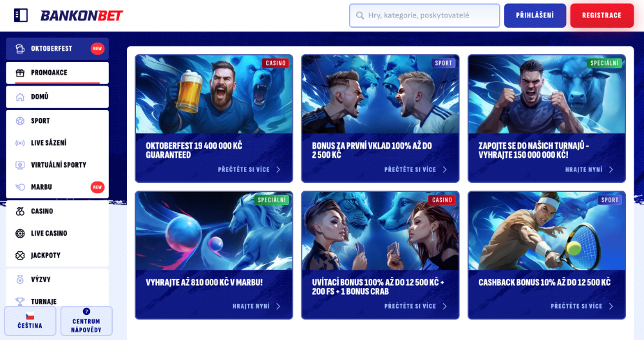The image size is (644, 340).
Task: Click the CASINO tag on Oktoberfest card
Action: pyautogui.click(x=276, y=63)
